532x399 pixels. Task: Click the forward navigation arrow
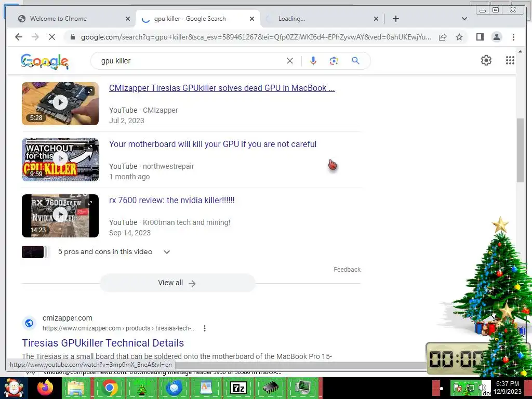35,37
